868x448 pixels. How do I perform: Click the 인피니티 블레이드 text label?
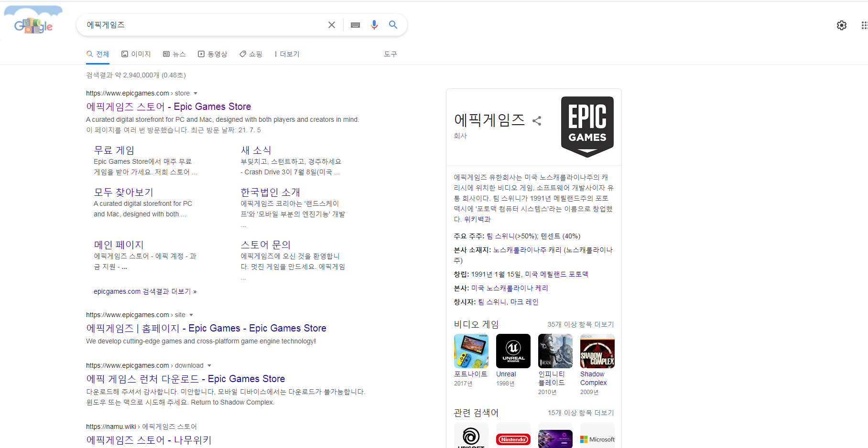click(552, 378)
